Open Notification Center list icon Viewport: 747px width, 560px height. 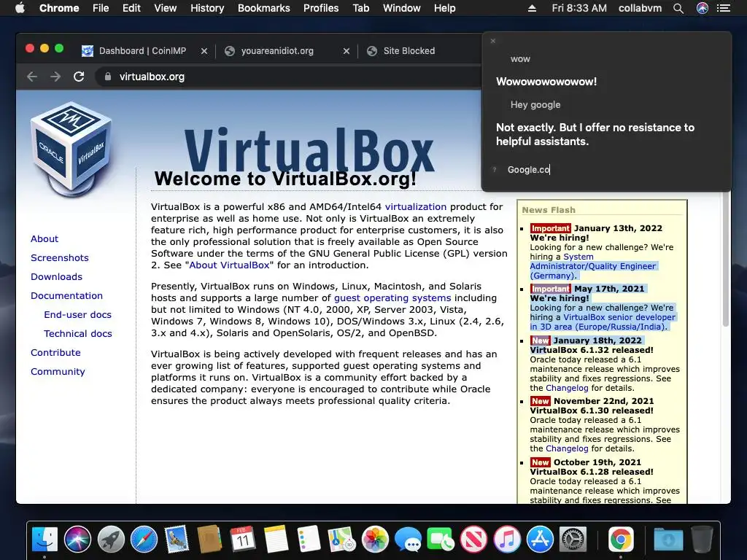click(x=723, y=8)
